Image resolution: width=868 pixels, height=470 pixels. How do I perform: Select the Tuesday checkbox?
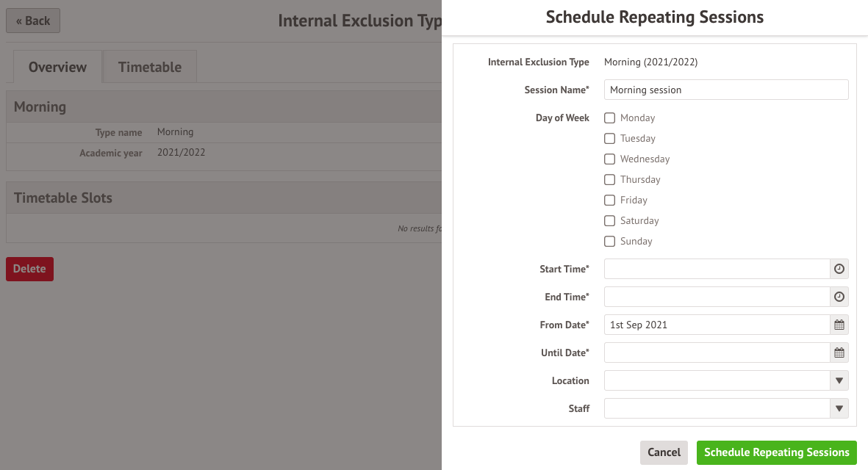pos(609,138)
